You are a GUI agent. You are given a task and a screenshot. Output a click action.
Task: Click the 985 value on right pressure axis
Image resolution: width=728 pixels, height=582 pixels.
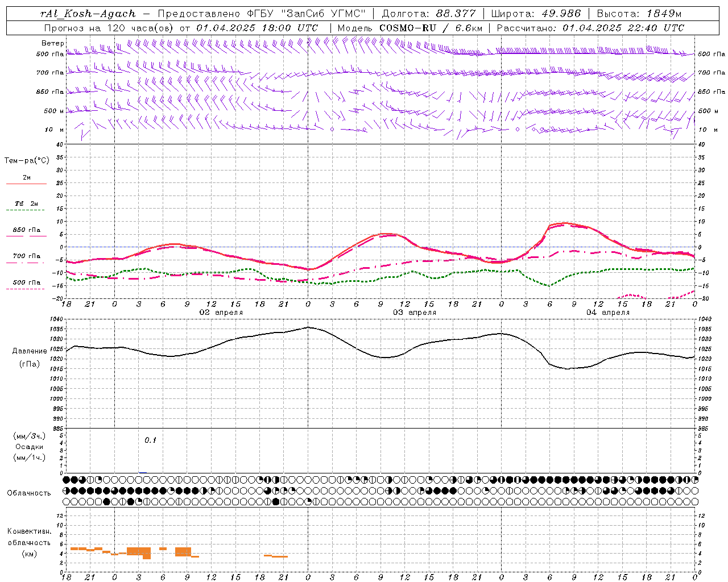[704, 429]
